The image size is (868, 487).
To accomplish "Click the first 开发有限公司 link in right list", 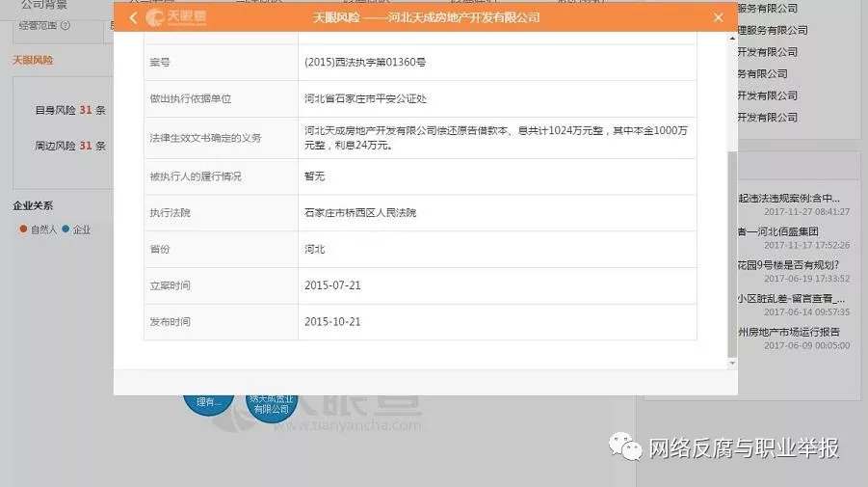I will pyautogui.click(x=767, y=52).
